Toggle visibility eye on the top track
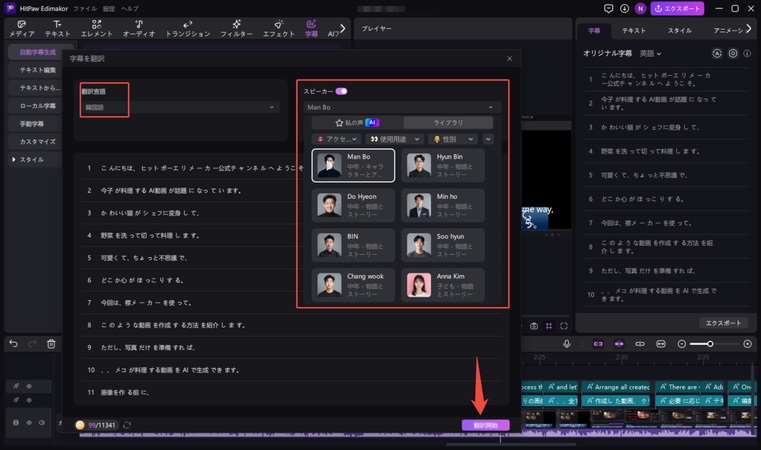761x450 pixels. 30,386
